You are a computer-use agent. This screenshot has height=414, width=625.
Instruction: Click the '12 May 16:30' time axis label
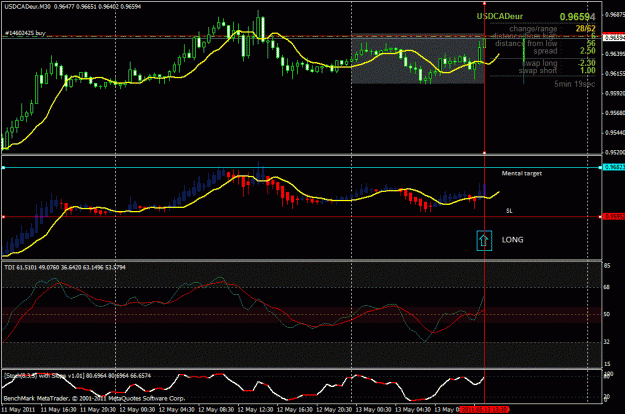(295, 410)
